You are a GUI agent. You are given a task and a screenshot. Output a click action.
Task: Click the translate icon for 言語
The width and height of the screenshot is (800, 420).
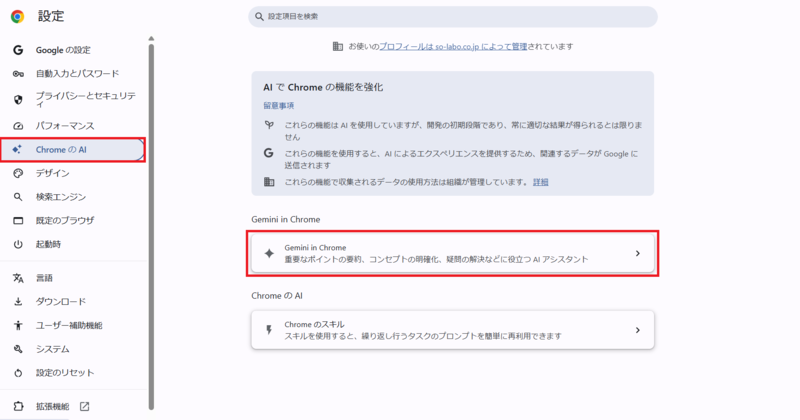18,278
